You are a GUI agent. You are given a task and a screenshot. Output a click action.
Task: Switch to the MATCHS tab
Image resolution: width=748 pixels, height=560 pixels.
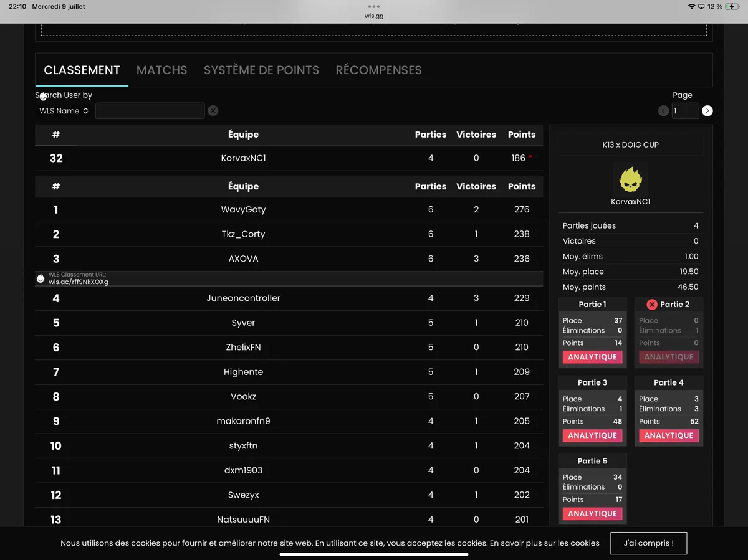[x=161, y=70]
